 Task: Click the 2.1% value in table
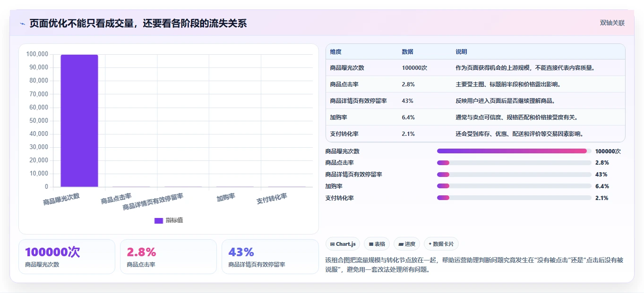408,134
